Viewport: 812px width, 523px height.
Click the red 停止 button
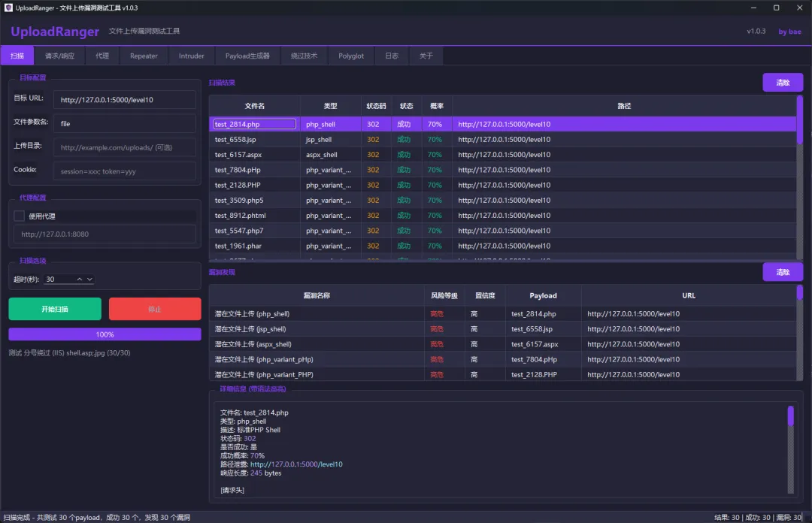[x=155, y=309]
